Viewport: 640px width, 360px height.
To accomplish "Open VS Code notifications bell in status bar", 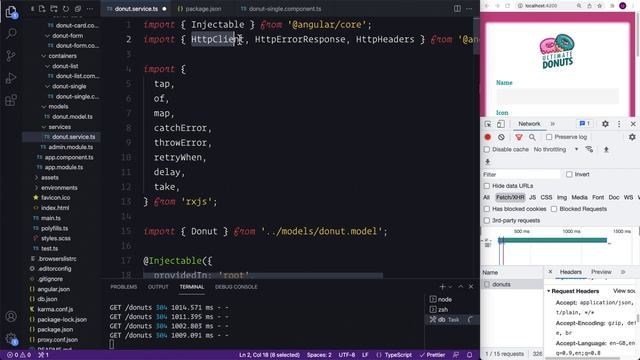I will point(469,355).
